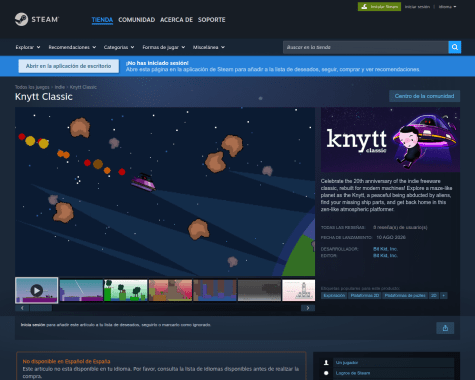Select the gray dark screenshot thumbnail
The height and width of the screenshot is (380, 475).
click(x=259, y=290)
